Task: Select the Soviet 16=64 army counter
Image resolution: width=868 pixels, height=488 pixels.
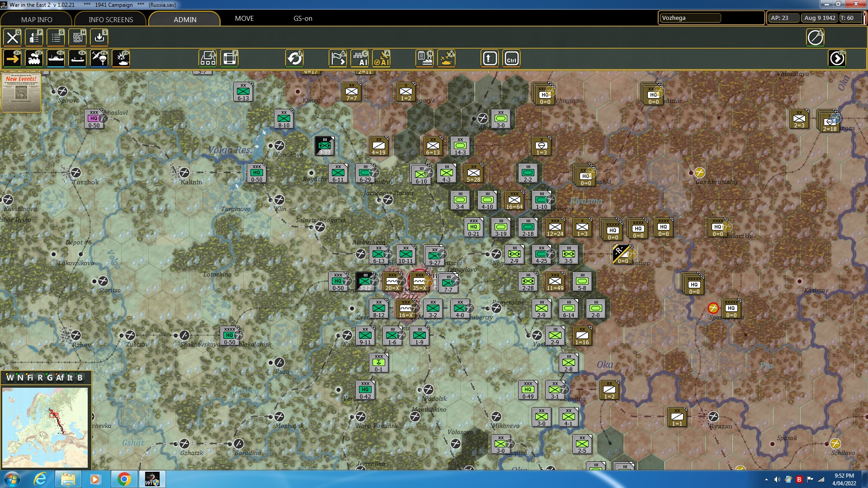Action: (514, 200)
